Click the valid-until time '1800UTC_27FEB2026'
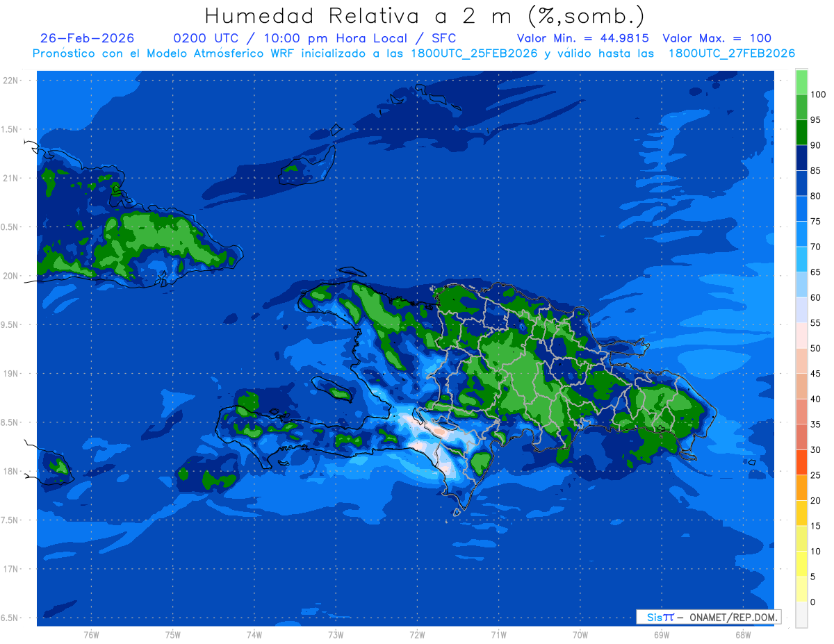The height and width of the screenshot is (644, 834). coord(731,53)
